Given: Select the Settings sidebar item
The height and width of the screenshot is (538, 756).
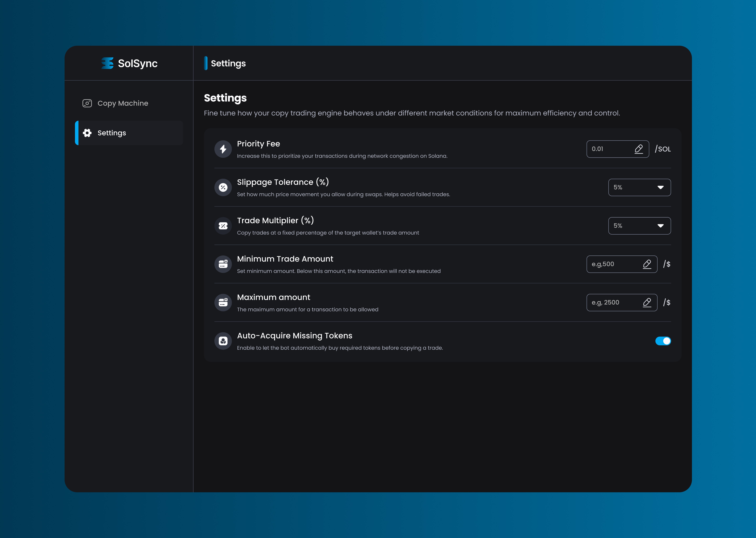Looking at the screenshot, I should point(129,133).
